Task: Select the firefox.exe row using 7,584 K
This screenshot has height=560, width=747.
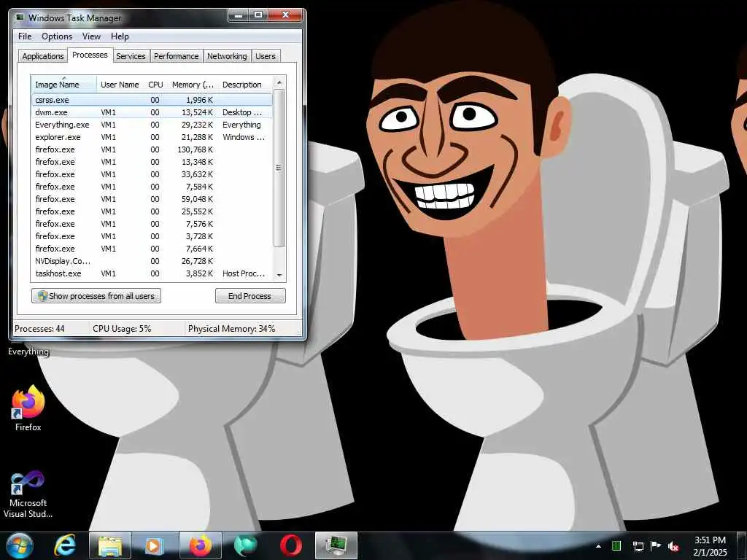Action: [x=152, y=187]
